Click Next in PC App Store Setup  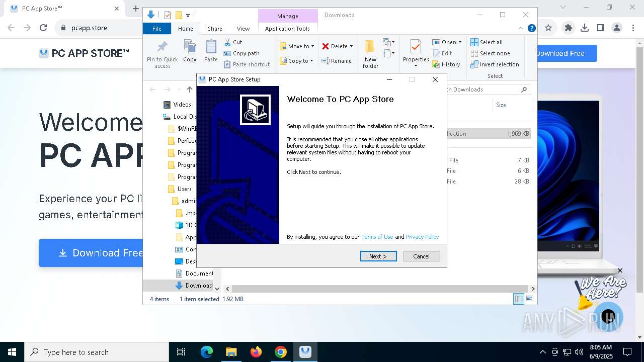pyautogui.click(x=378, y=256)
